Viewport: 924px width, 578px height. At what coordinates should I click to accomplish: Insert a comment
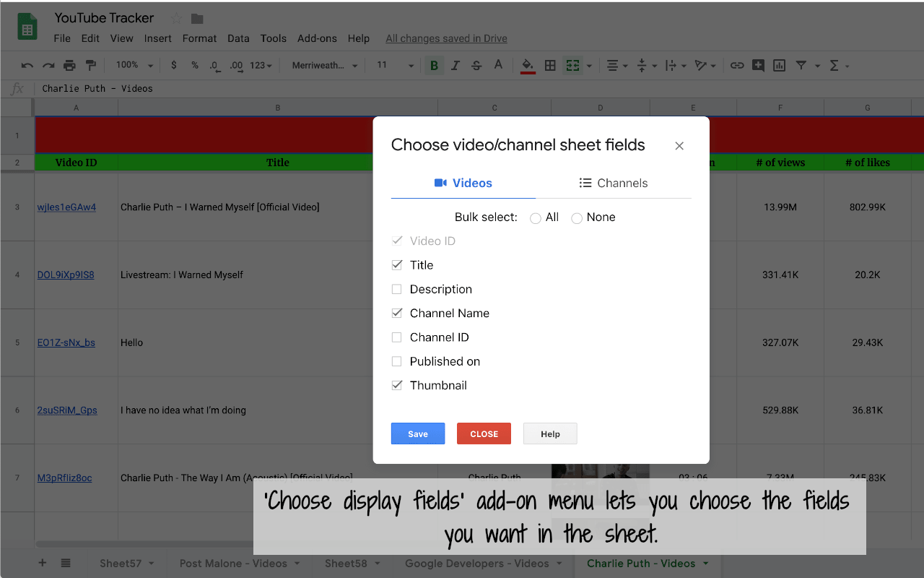click(x=758, y=66)
